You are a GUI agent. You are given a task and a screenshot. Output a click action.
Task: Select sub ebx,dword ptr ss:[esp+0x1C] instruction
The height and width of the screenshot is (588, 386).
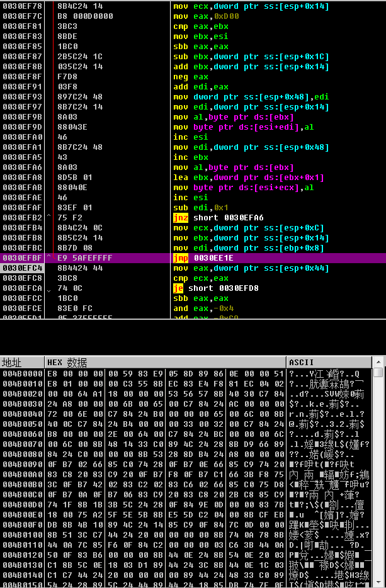[251, 57]
